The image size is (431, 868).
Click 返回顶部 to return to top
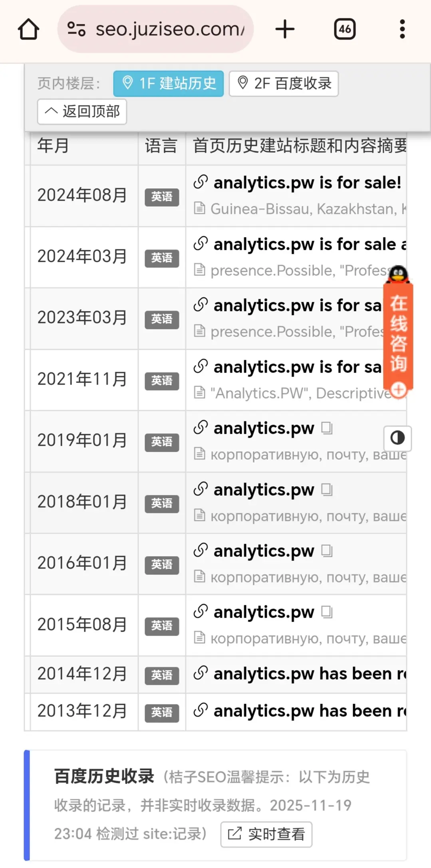[x=81, y=112]
